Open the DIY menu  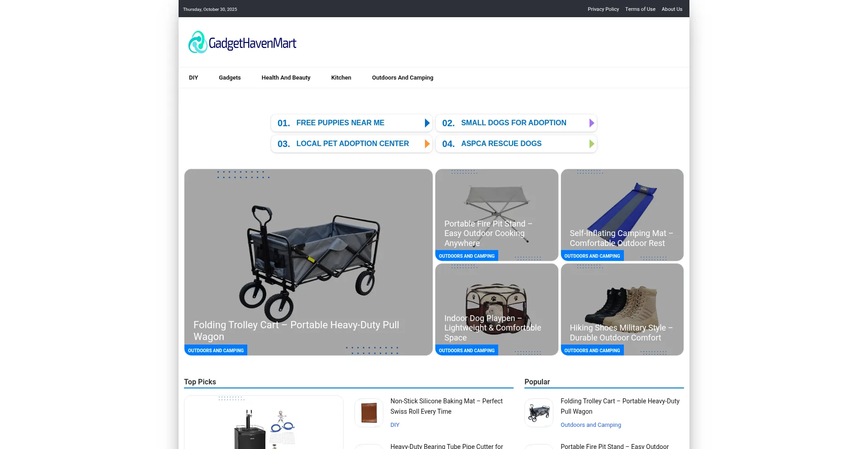pyautogui.click(x=193, y=78)
